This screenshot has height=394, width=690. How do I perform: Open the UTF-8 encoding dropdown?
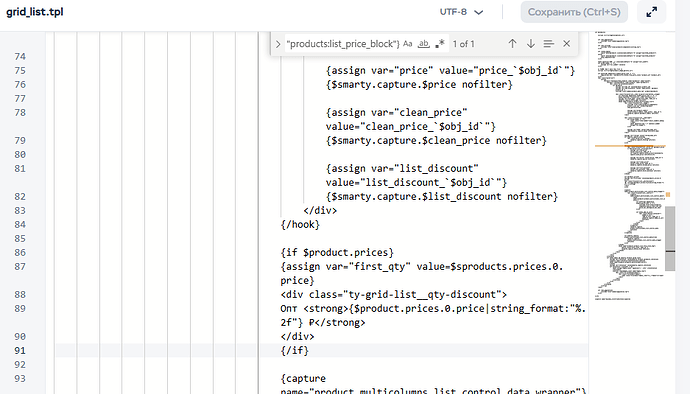click(461, 12)
